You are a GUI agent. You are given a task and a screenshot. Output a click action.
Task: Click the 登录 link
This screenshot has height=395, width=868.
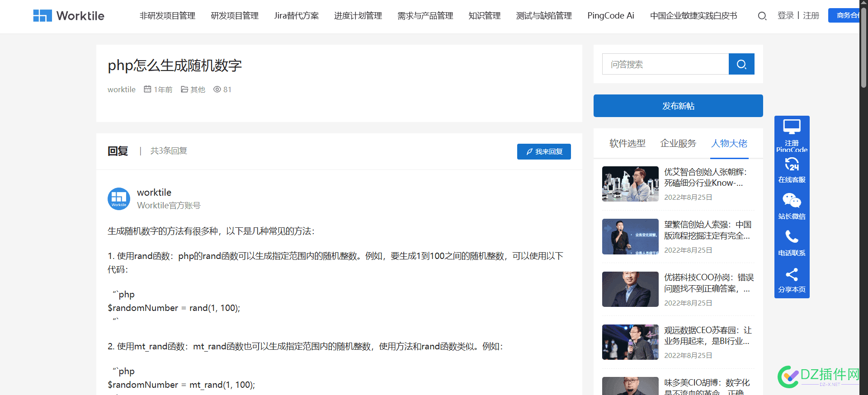tap(786, 16)
